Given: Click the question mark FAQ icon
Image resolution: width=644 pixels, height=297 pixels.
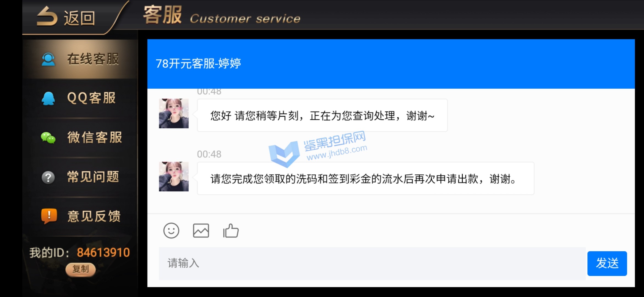Looking at the screenshot, I should tap(48, 177).
